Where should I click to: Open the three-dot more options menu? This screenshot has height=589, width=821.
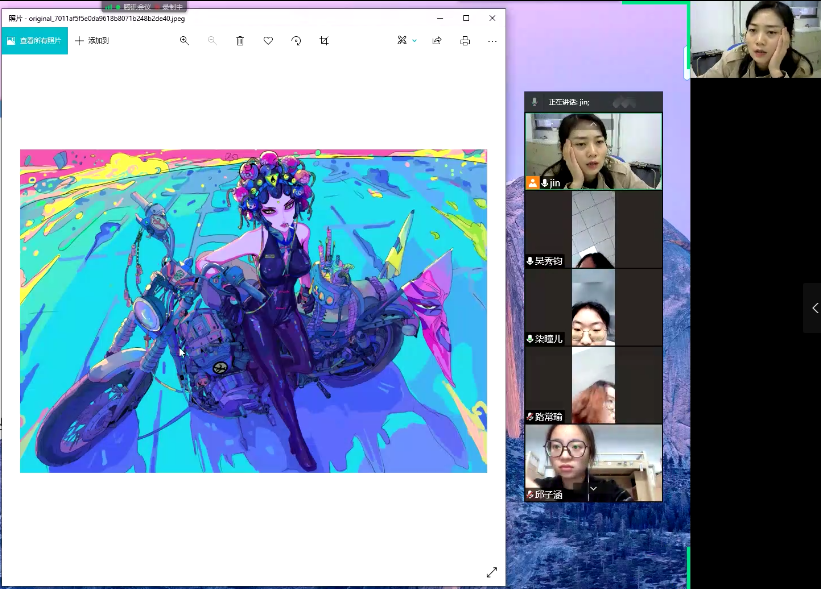click(492, 41)
